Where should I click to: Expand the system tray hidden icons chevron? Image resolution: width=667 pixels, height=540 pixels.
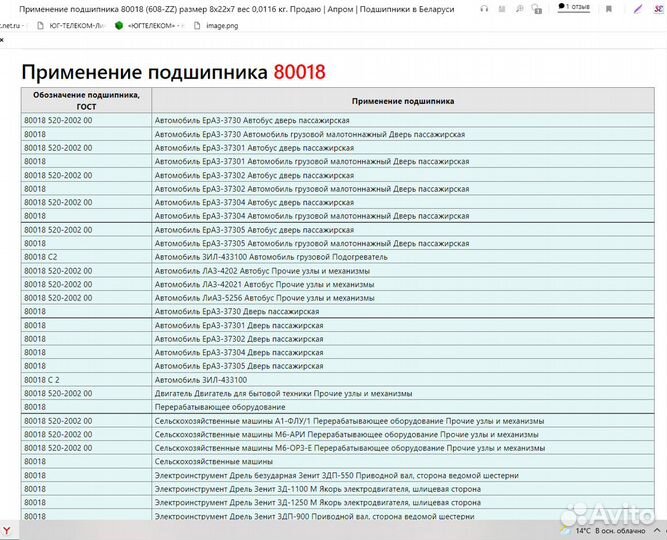[x=657, y=531]
